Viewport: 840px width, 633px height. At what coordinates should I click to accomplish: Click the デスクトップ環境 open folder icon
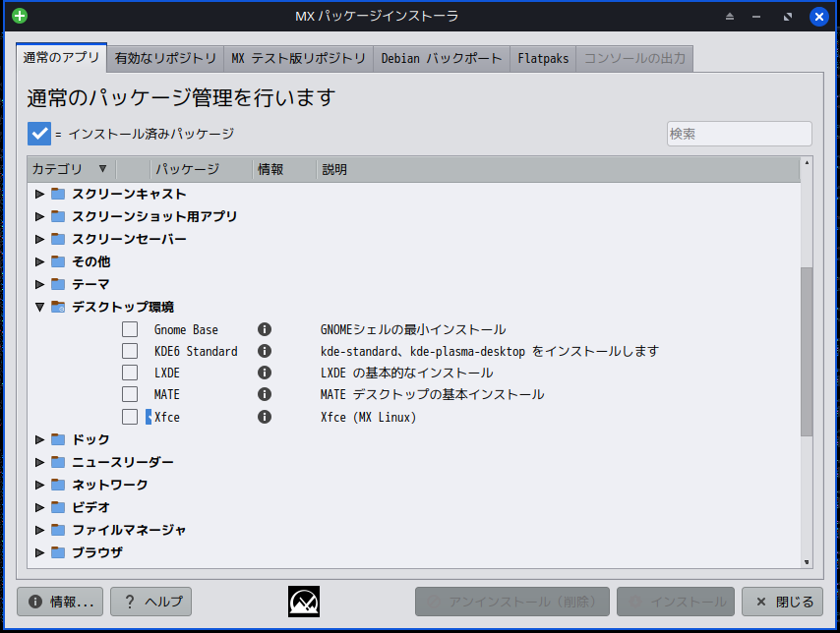tap(58, 307)
